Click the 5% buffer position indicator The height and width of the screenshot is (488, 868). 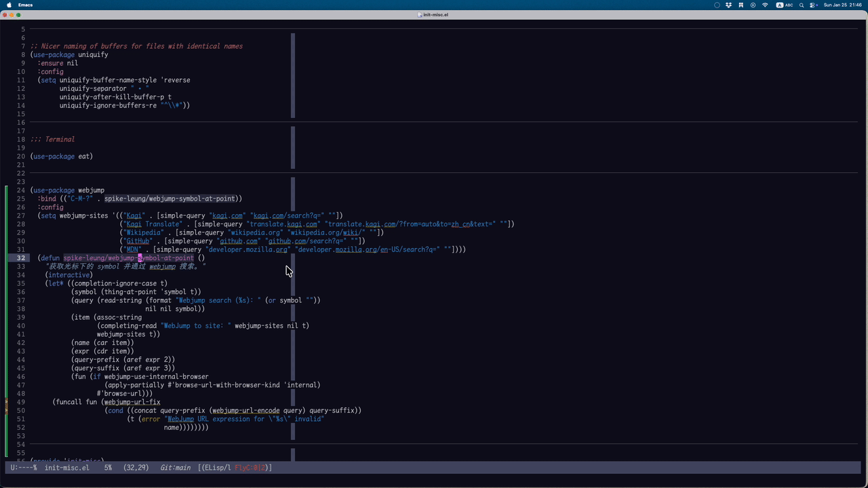coord(108,468)
